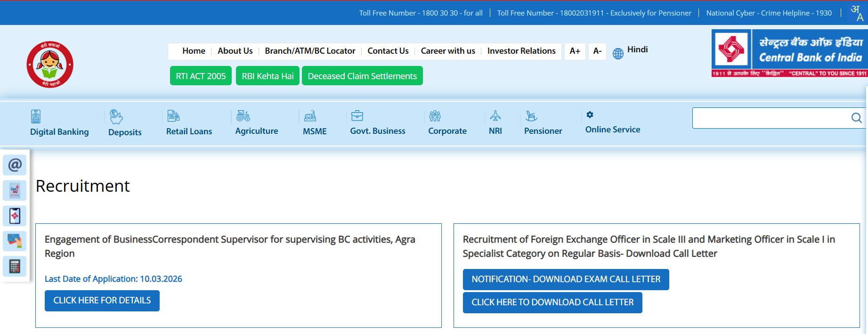Open the email @ sidebar icon
This screenshot has height=334, width=868.
(x=15, y=165)
